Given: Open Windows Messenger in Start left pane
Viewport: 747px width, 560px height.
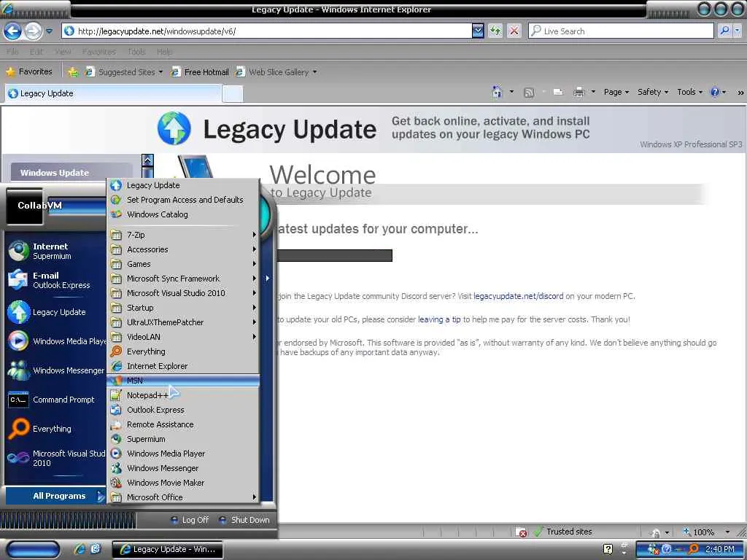Looking at the screenshot, I should (55, 370).
